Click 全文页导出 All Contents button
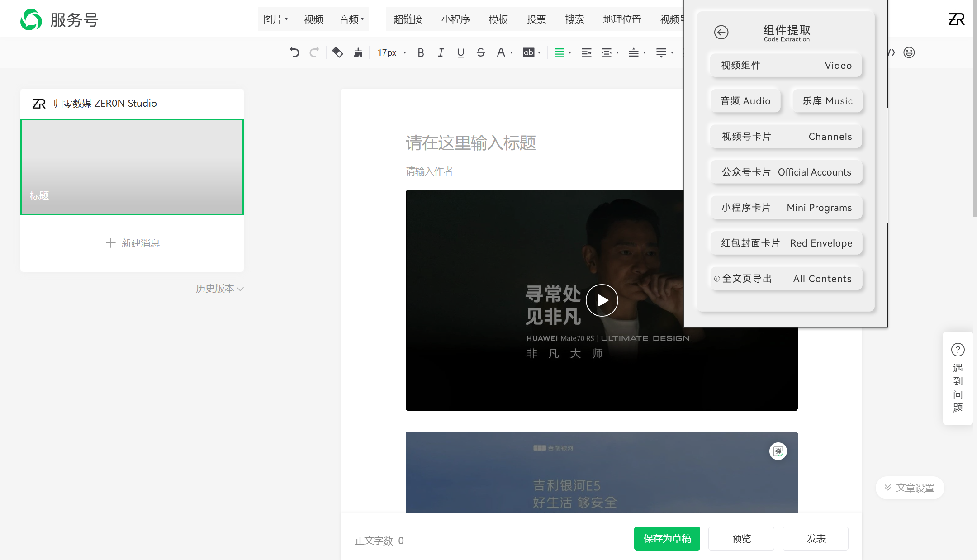 point(786,279)
